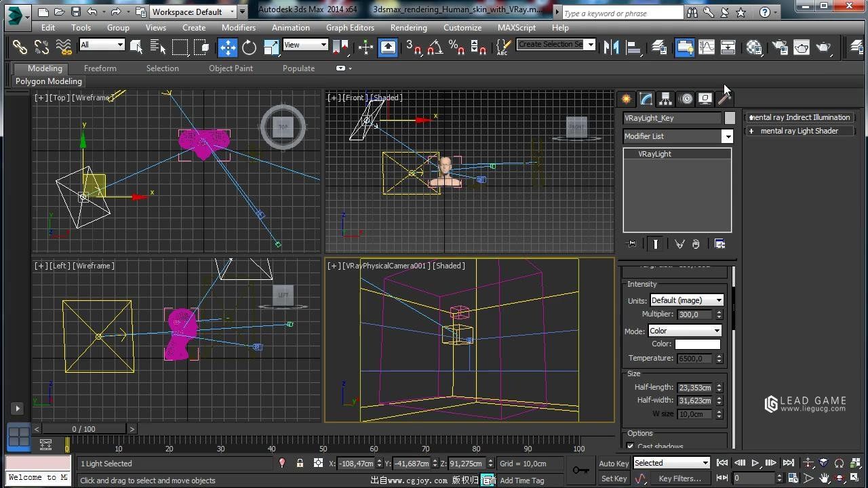Viewport: 868px width, 488px height.
Task: Open selection filter All dropdown
Action: coord(102,45)
